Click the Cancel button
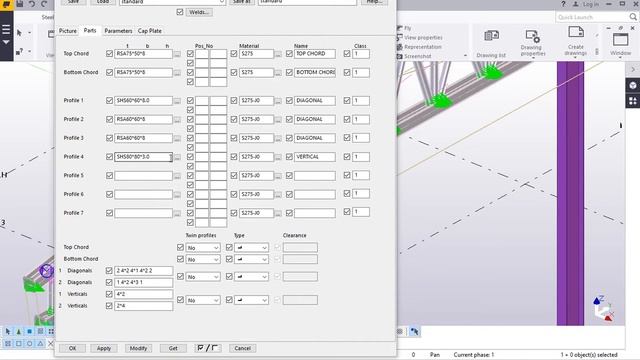 (242, 348)
